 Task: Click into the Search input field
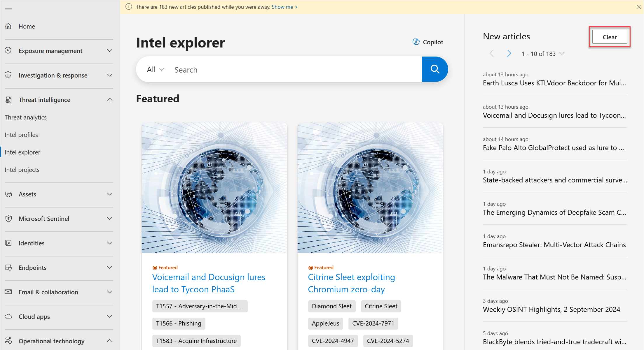click(292, 70)
